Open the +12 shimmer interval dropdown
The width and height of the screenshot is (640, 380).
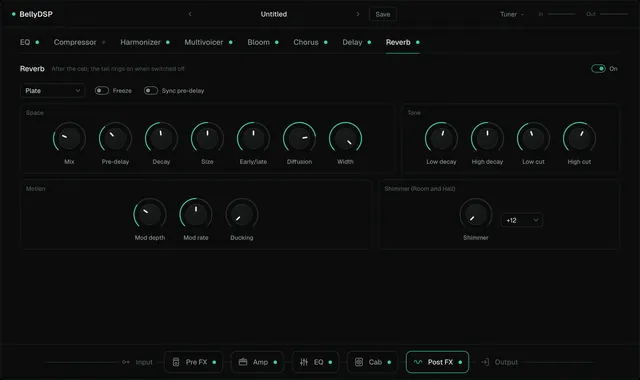point(522,220)
